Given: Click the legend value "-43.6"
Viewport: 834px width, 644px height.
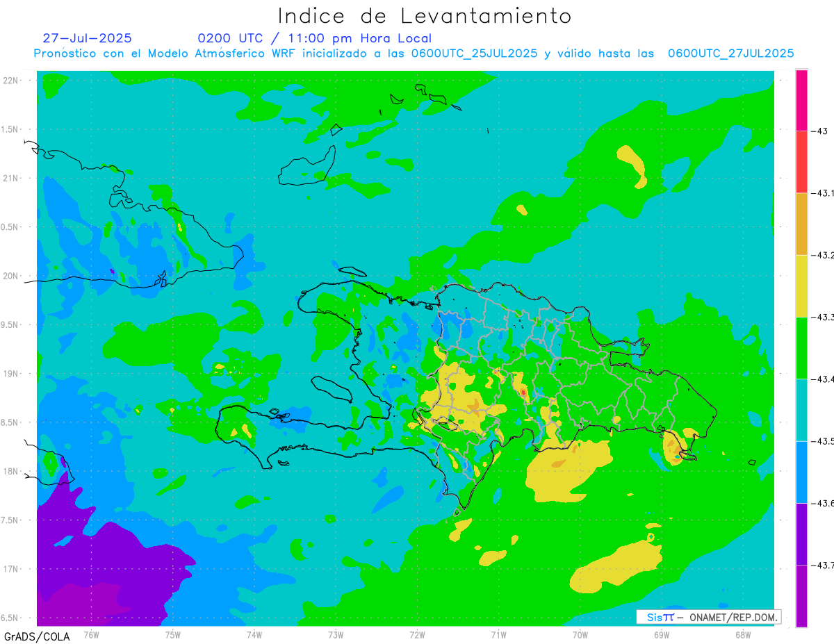Looking at the screenshot, I should pyautogui.click(x=823, y=503).
